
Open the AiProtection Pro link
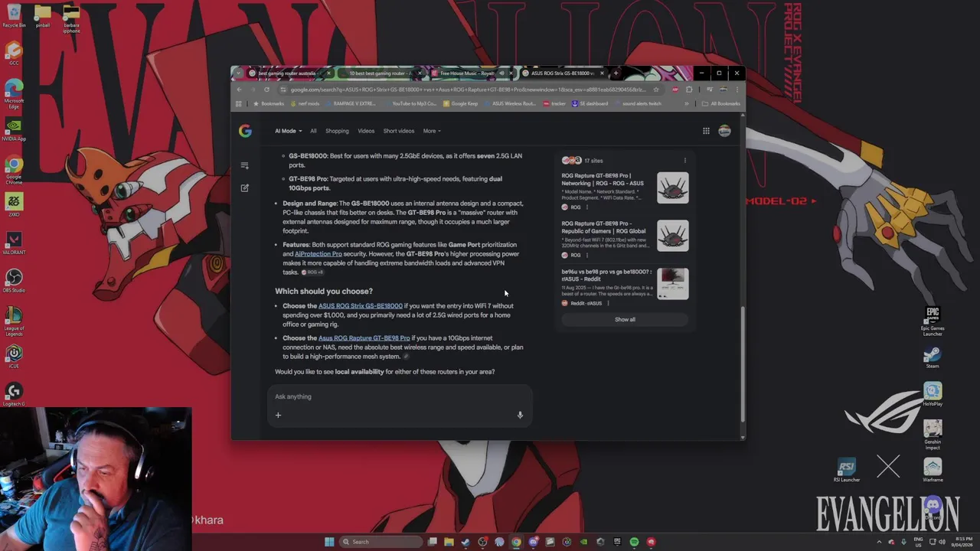tap(318, 254)
